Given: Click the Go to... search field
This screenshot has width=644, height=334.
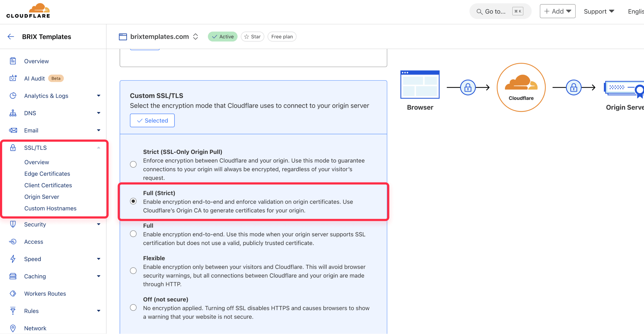Looking at the screenshot, I should click(x=500, y=11).
